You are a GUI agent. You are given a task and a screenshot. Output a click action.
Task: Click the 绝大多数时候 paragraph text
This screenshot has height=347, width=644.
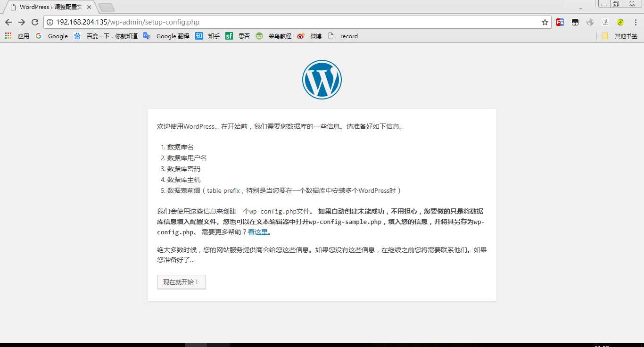[322, 255]
